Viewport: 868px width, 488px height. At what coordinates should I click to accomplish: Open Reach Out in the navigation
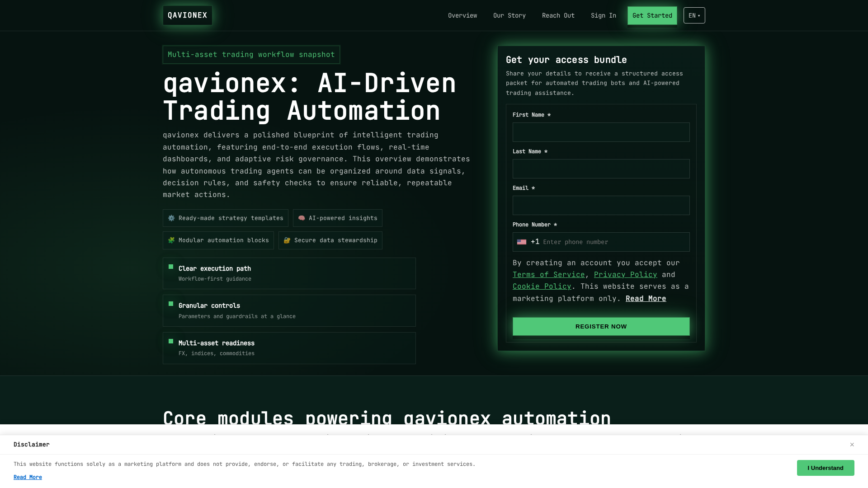coord(558,15)
